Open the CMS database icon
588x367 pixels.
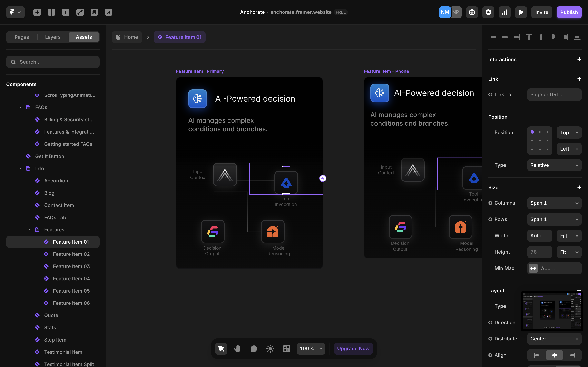(x=94, y=12)
